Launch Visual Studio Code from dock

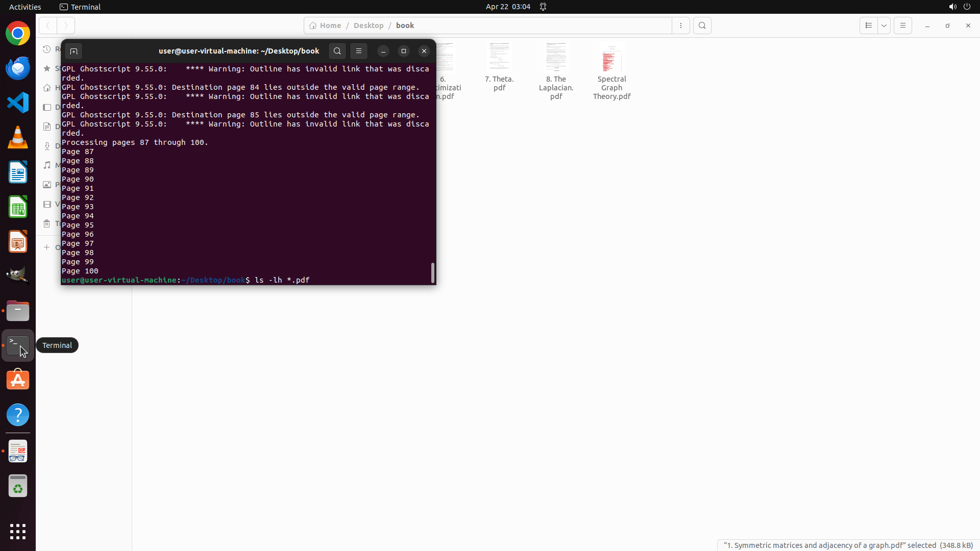(x=18, y=103)
